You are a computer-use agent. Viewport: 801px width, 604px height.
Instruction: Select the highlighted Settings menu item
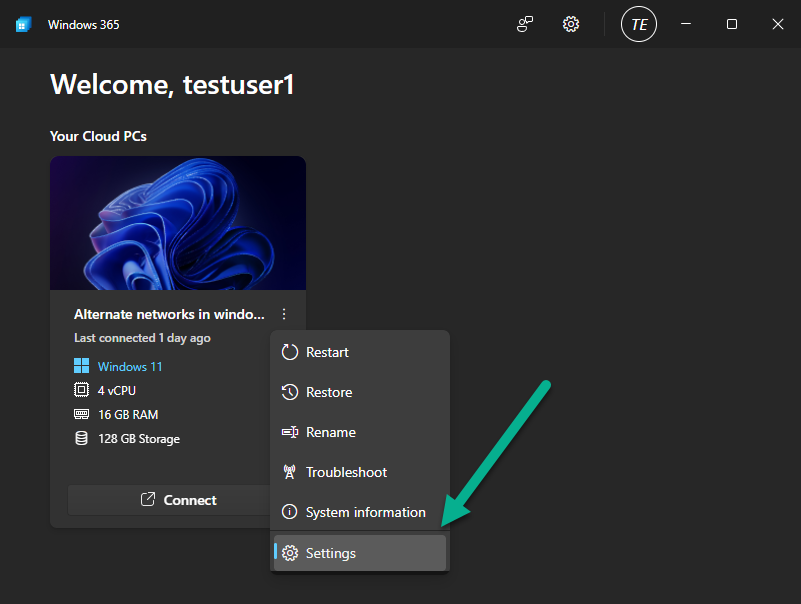pos(360,553)
